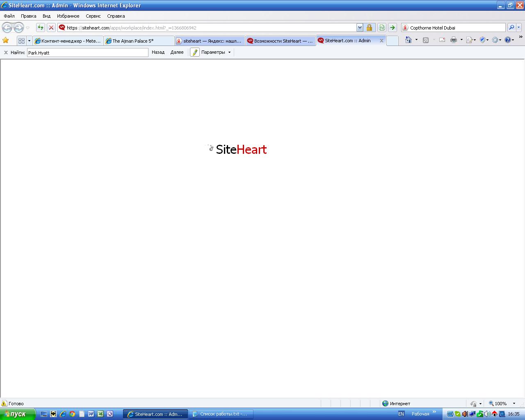Click Назад in the find bar

158,52
